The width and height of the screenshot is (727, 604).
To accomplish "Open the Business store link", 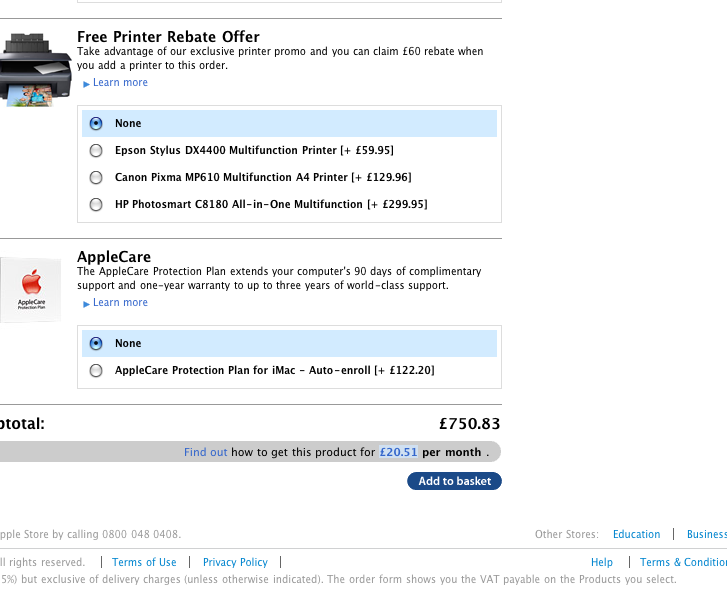I will [707, 534].
